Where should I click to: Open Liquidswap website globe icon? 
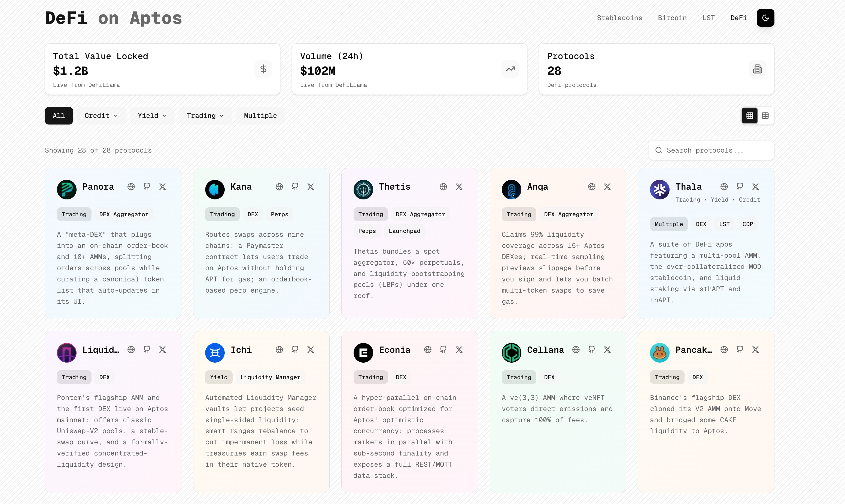tap(131, 350)
